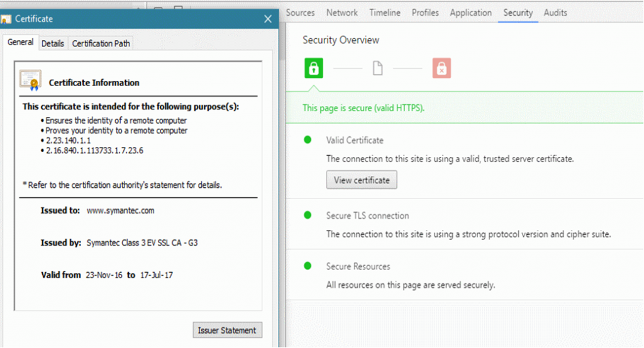Select the Application panel tab
Viewport: 644px width, 348px height.
click(x=470, y=13)
